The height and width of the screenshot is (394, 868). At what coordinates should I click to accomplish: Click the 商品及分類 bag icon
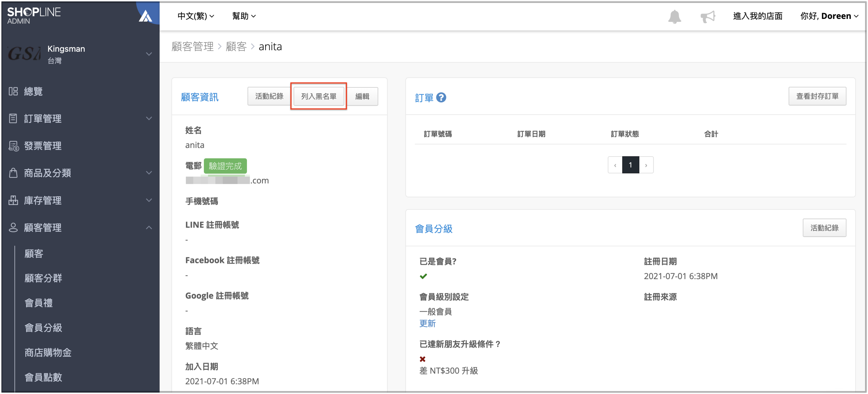tap(13, 173)
